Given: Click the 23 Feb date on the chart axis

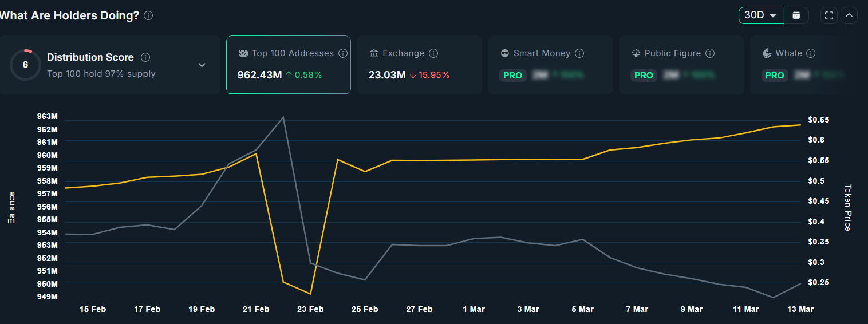Looking at the screenshot, I should point(310,309).
